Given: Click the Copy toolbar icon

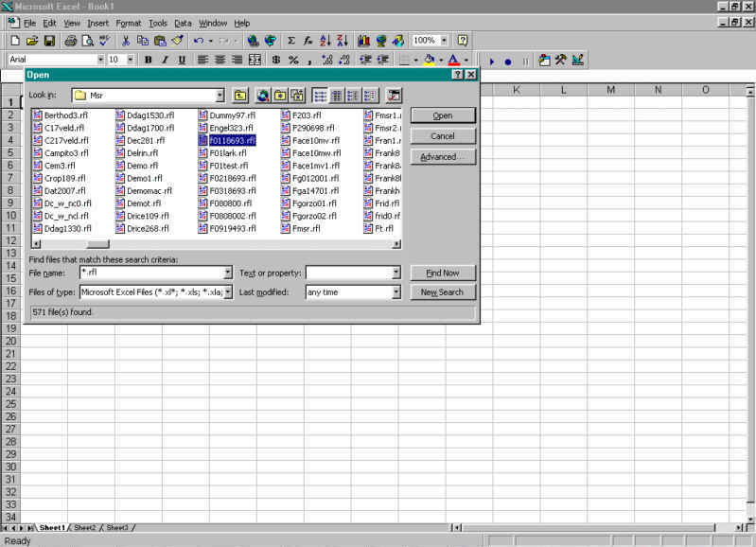Looking at the screenshot, I should coord(143,41).
